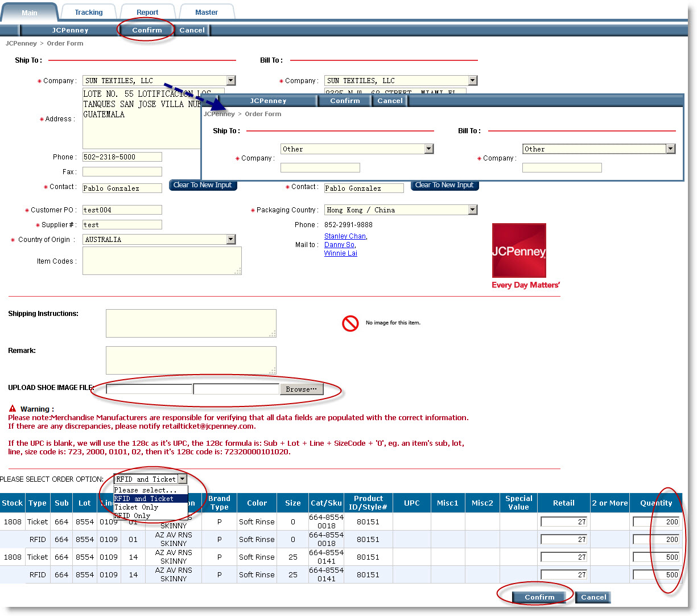
Task: Open the Bill To Company dropdown showing SUN TEXTILES
Action: click(x=401, y=80)
